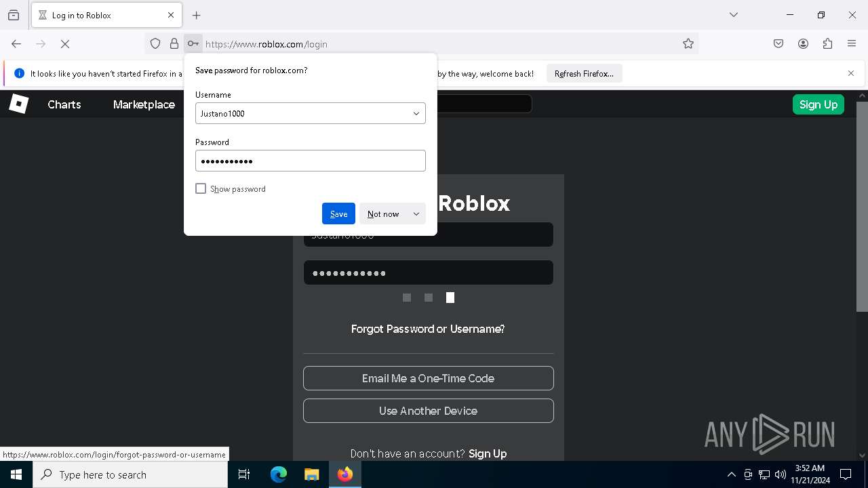The image size is (868, 488).
Task: Click the Roblox logo
Action: [18, 104]
